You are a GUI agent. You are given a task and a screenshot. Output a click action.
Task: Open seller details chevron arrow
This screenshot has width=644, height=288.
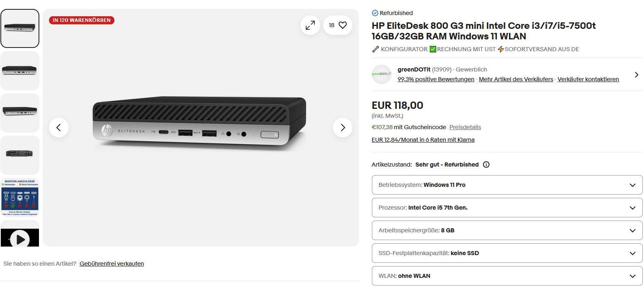point(636,75)
